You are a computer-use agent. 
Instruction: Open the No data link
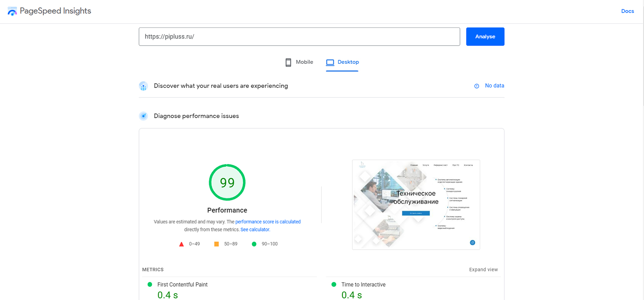[495, 86]
